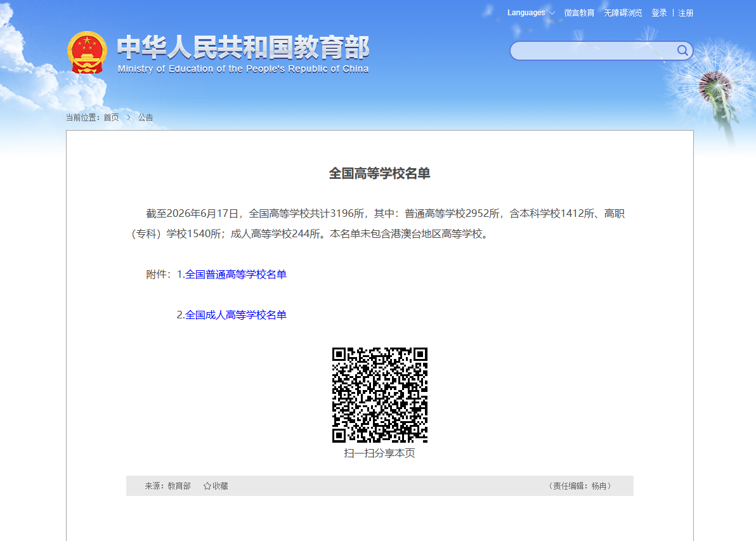Open attachment 全国普通高等学校名单
This screenshot has height=541, width=756.
(x=236, y=275)
